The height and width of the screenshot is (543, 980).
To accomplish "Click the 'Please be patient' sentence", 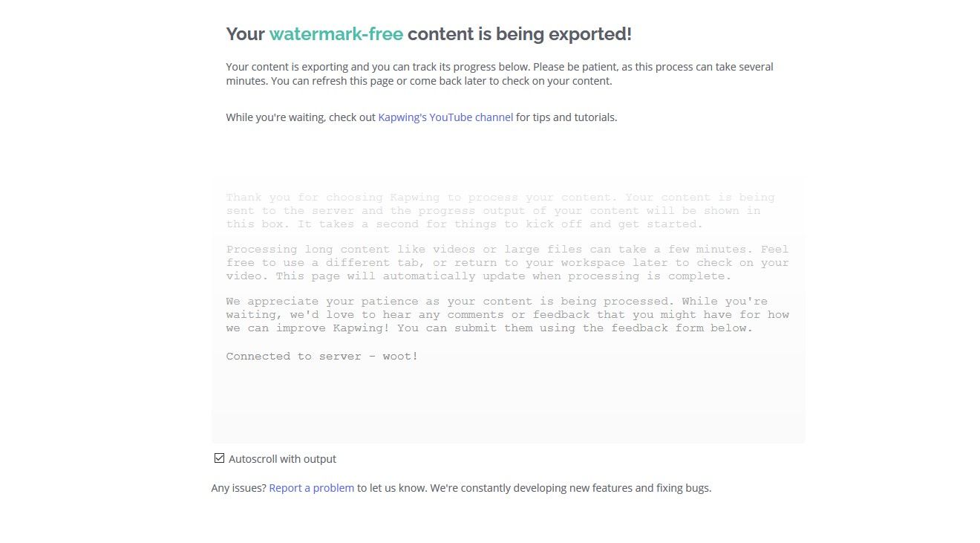I will coord(653,67).
